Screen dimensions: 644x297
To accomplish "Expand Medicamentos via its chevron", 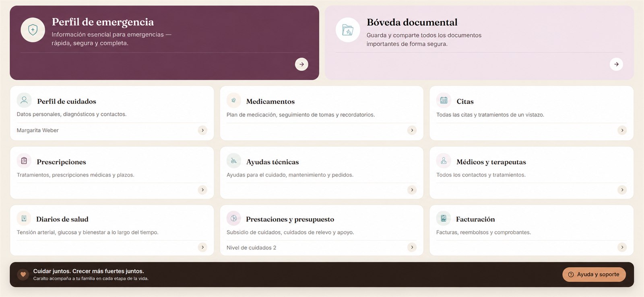I will 412,130.
